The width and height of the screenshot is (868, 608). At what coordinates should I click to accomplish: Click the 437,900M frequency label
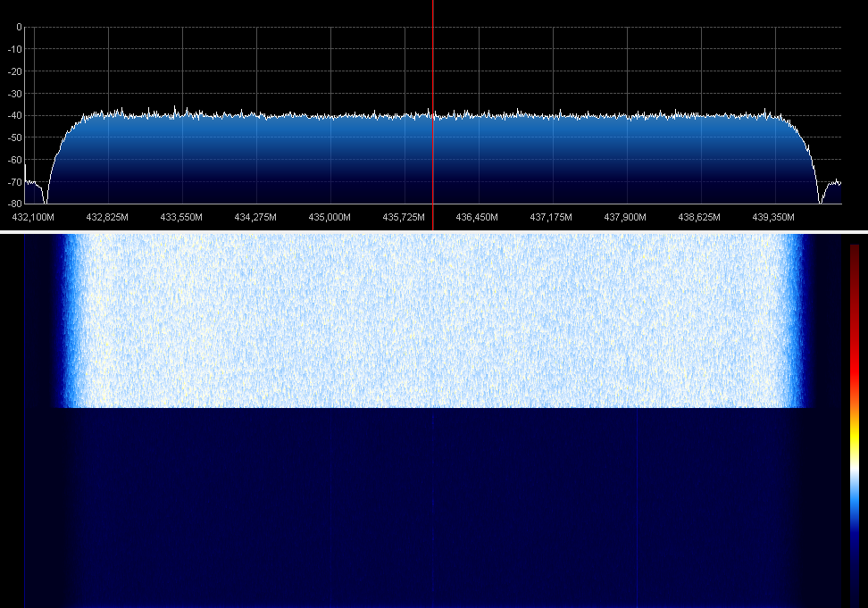click(x=625, y=218)
